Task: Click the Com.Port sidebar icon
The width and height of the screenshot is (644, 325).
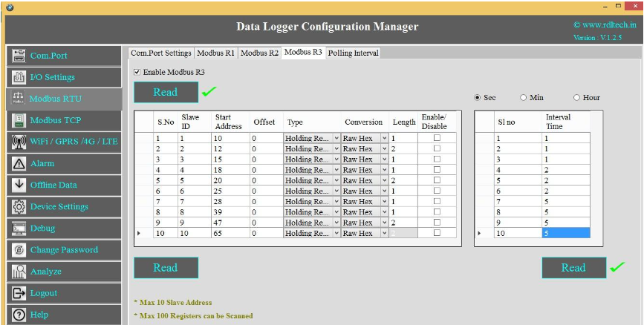Action: 19,56
